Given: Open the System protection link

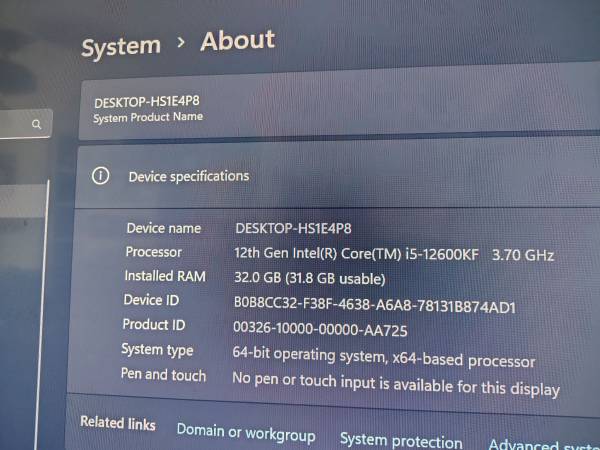Looking at the screenshot, I should click(400, 440).
